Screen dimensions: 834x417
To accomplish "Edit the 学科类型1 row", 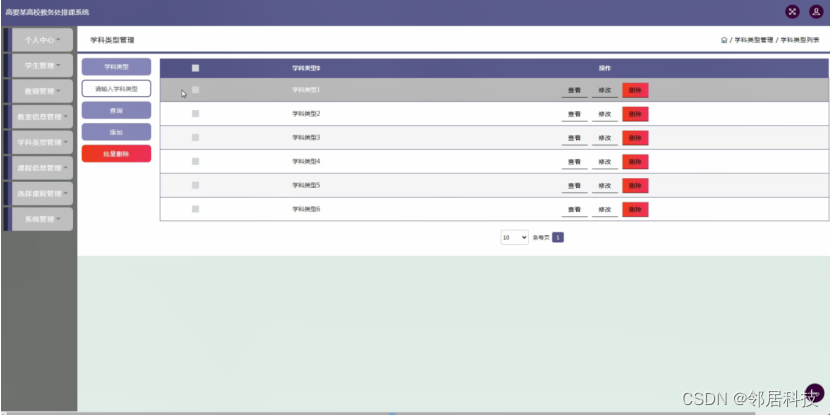I will pyautogui.click(x=605, y=90).
